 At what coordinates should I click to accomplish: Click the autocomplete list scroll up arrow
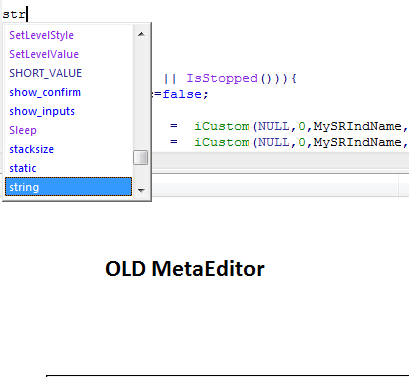click(x=141, y=34)
